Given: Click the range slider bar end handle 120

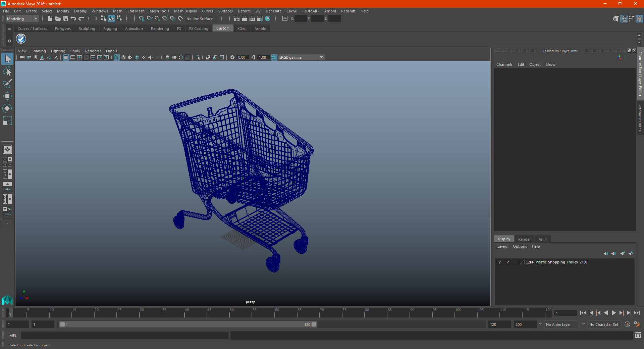Looking at the screenshot, I should click(314, 325).
